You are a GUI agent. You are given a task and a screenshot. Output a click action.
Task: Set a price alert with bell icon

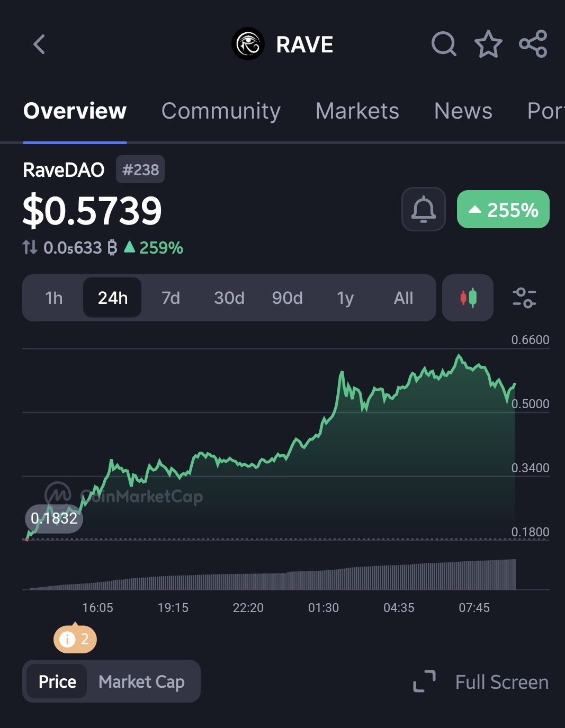click(x=424, y=209)
